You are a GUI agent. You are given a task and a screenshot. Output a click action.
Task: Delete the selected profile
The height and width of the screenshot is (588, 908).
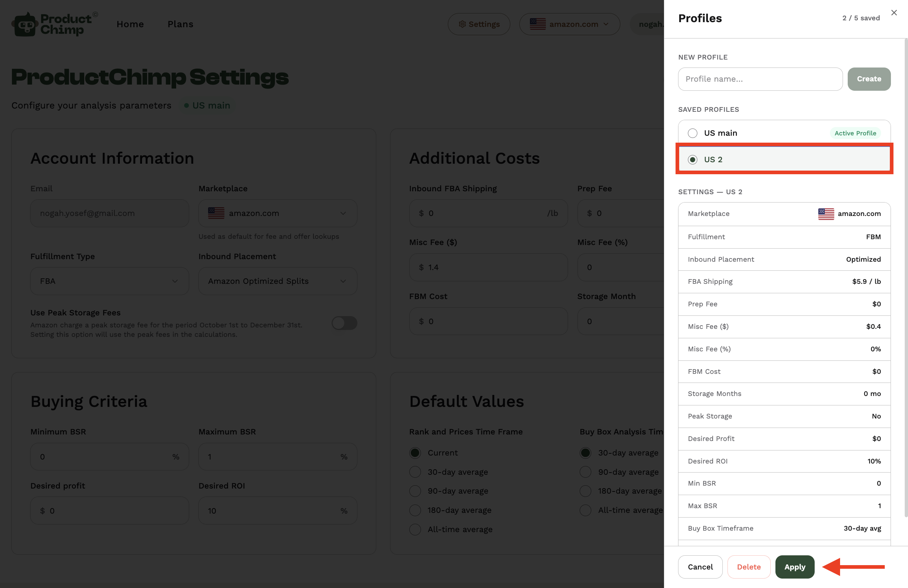(x=749, y=567)
